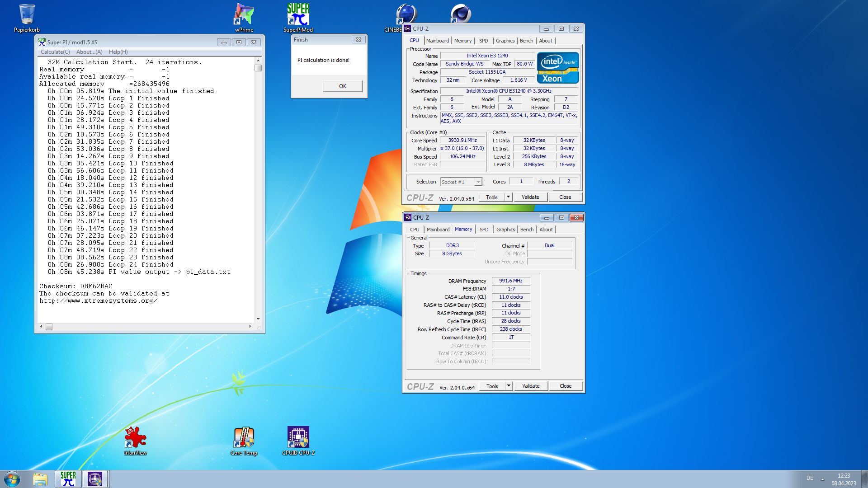This screenshot has width=868, height=488.
Task: Switch to CPU tab in lower CPU-Z
Action: pos(415,230)
